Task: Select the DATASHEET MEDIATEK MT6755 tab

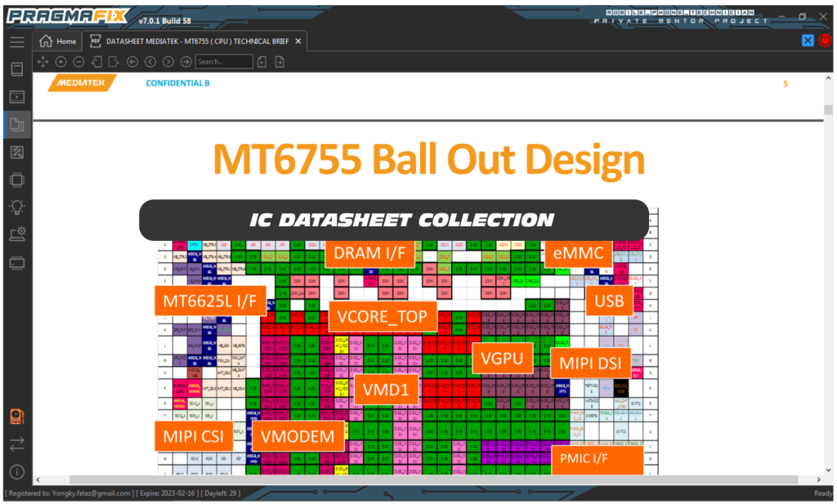Action: (193, 41)
